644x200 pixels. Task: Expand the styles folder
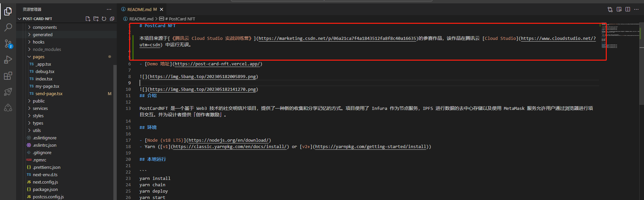click(x=38, y=116)
